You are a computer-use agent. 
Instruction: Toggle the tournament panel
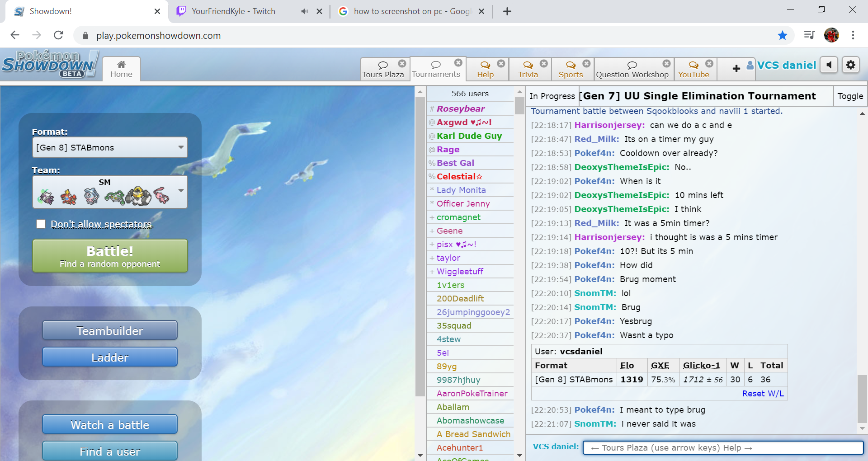(850, 96)
